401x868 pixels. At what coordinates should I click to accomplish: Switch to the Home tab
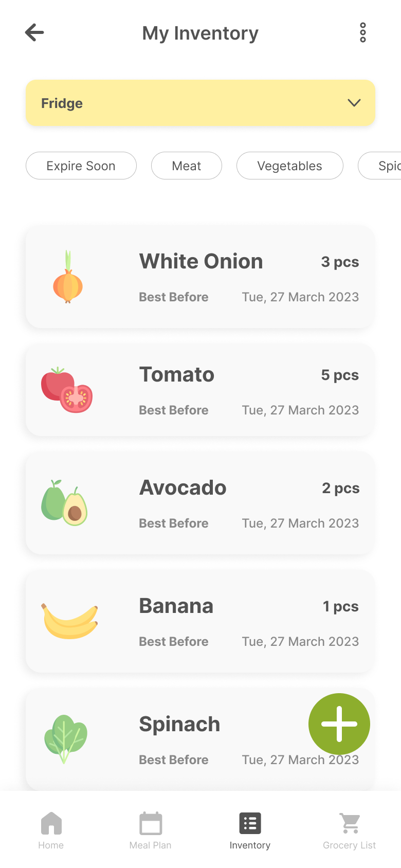click(x=51, y=829)
